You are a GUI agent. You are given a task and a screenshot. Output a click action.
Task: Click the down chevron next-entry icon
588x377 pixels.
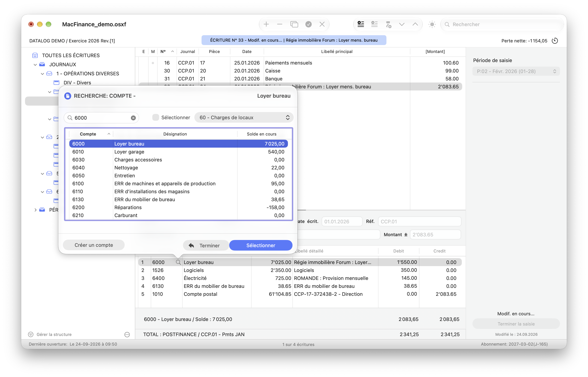(402, 24)
